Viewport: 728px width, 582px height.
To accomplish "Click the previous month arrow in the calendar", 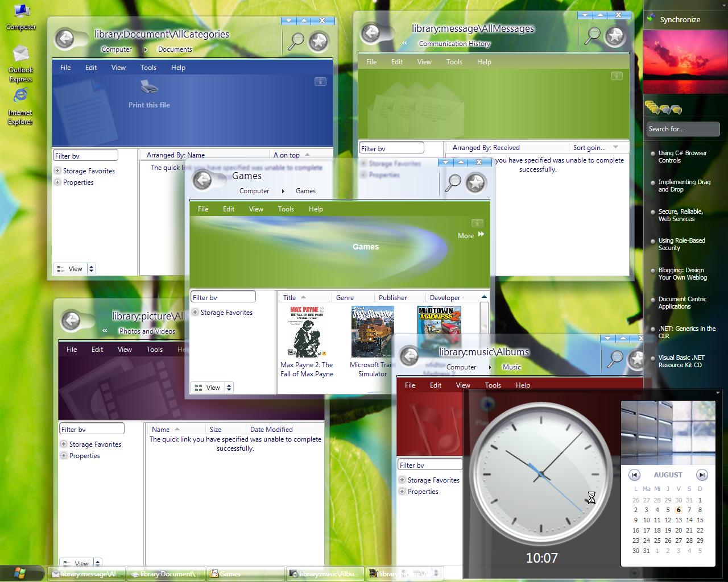I will click(x=634, y=475).
